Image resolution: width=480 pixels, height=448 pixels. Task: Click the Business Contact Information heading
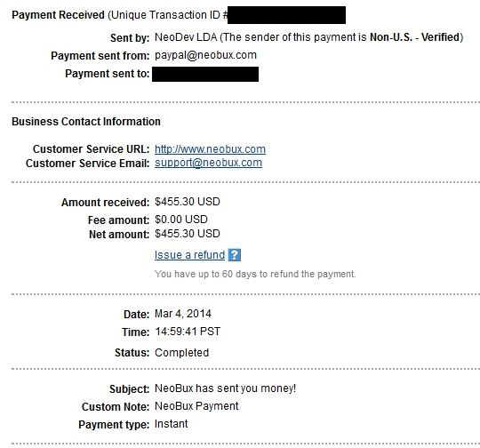coord(86,122)
